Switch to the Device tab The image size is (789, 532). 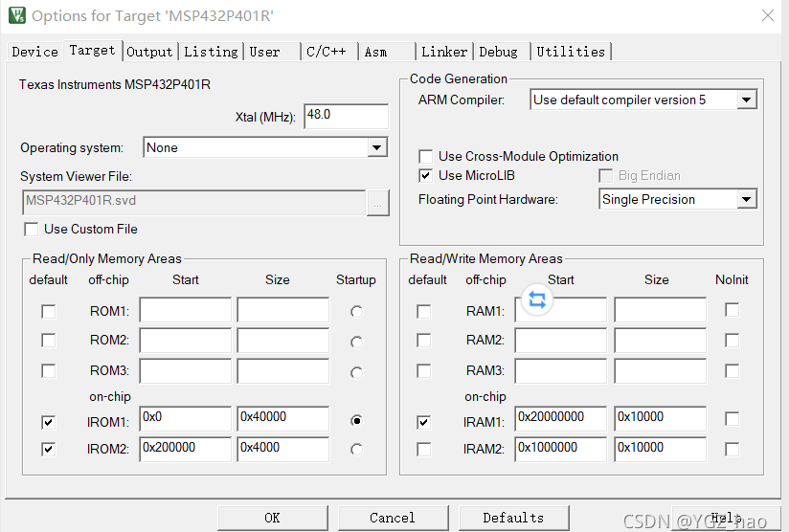coord(34,52)
